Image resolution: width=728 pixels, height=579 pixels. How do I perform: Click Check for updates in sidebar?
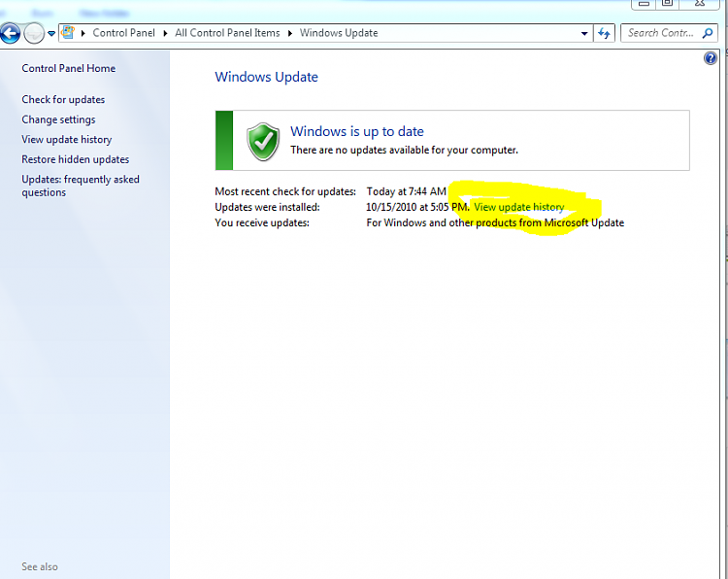(x=63, y=99)
